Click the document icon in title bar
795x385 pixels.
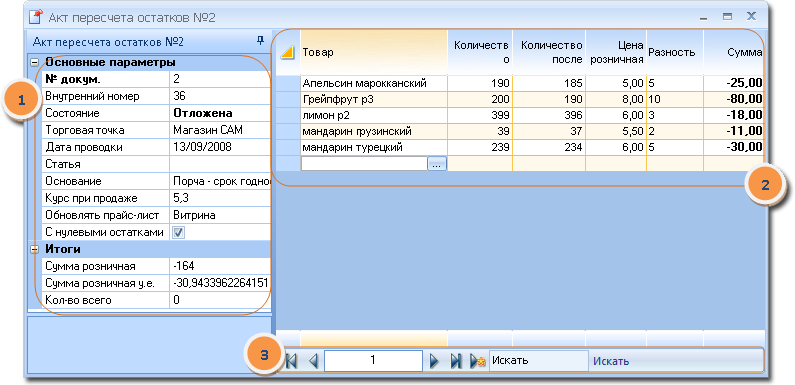tap(35, 17)
